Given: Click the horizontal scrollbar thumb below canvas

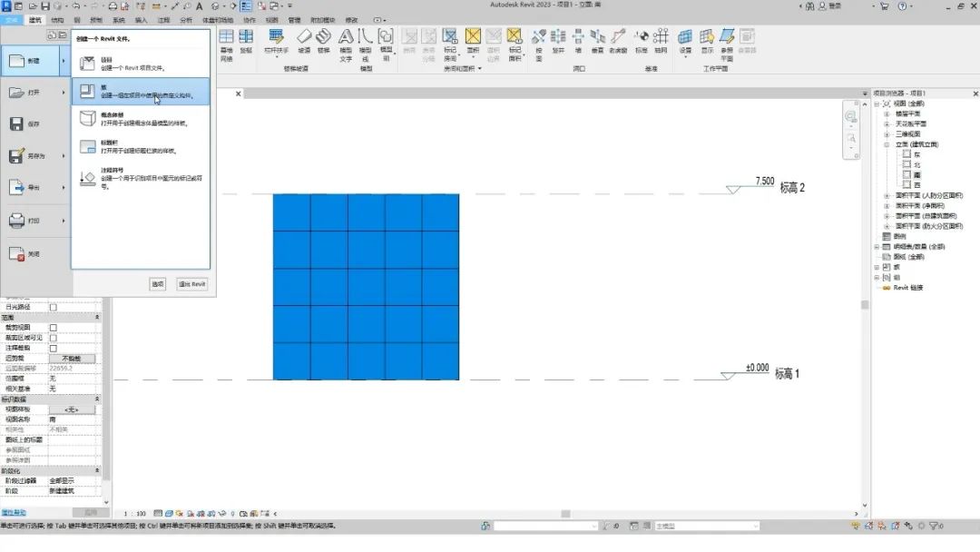Looking at the screenshot, I should pyautogui.click(x=565, y=514).
